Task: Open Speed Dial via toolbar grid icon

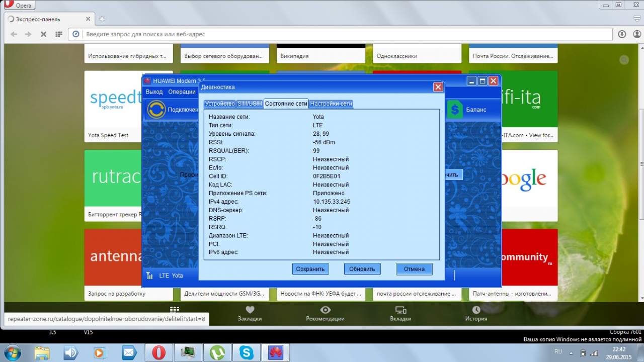Action: pos(58,34)
